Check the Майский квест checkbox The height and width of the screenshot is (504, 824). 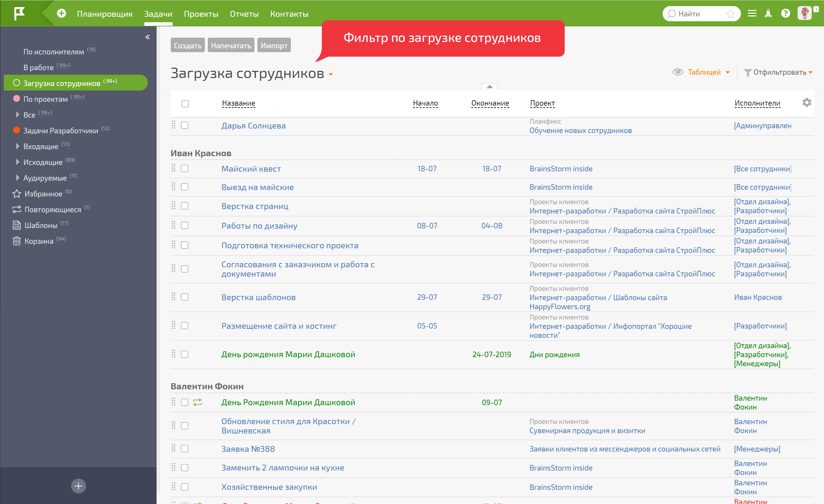click(x=185, y=168)
